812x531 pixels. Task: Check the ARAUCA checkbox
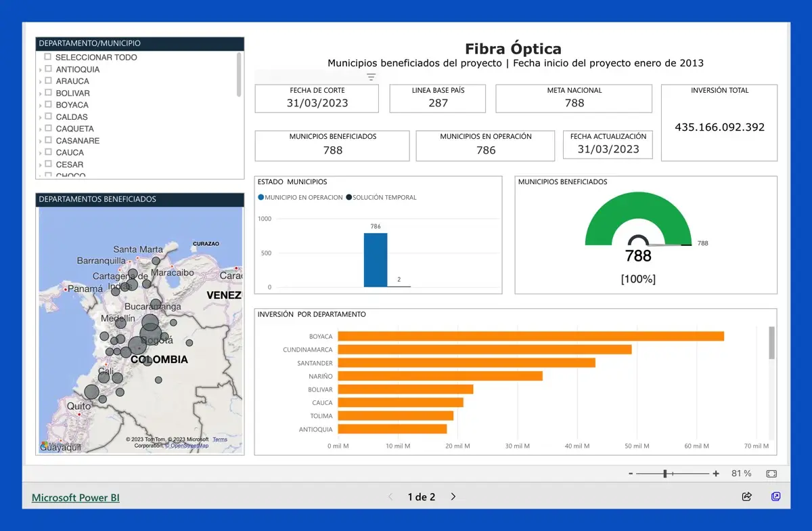point(48,81)
